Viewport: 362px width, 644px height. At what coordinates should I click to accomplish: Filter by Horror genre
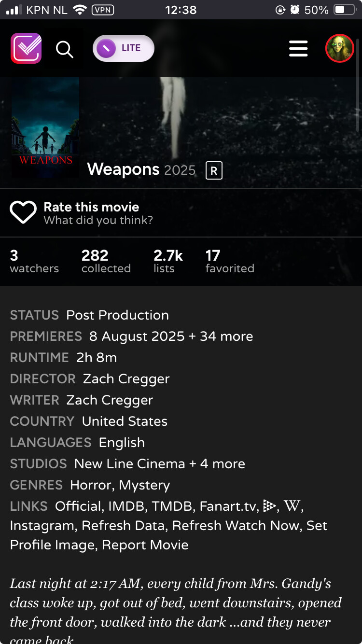coord(91,485)
